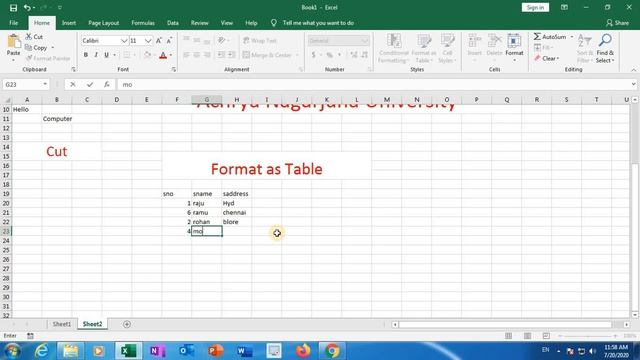Switch to the Insert ribbon tab

pos(69,23)
